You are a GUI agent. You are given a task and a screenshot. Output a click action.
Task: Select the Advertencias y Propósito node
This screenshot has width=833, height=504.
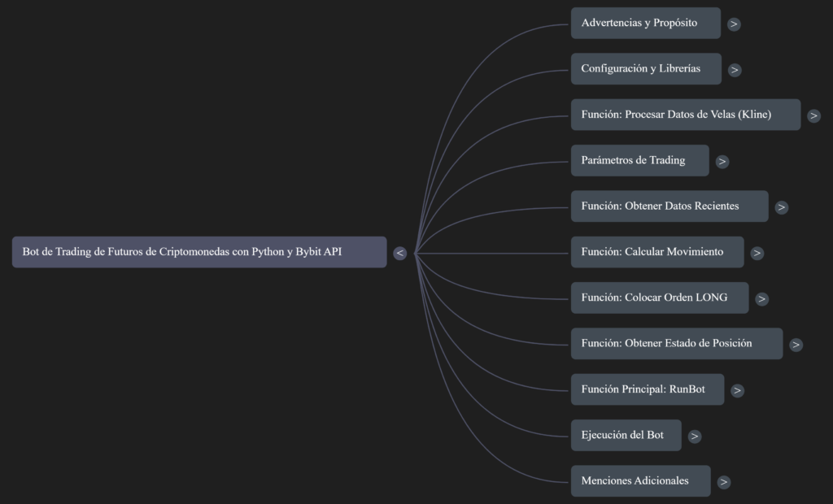click(x=645, y=23)
